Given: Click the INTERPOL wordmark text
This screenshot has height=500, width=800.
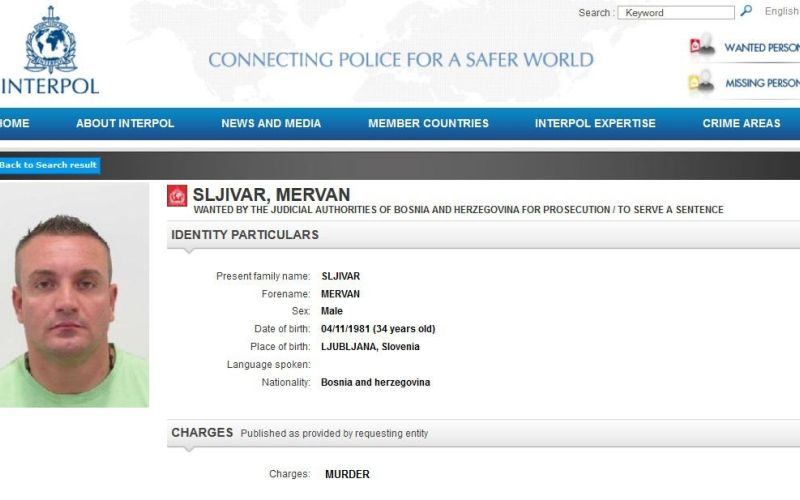Looking at the screenshot, I should coord(50,86).
